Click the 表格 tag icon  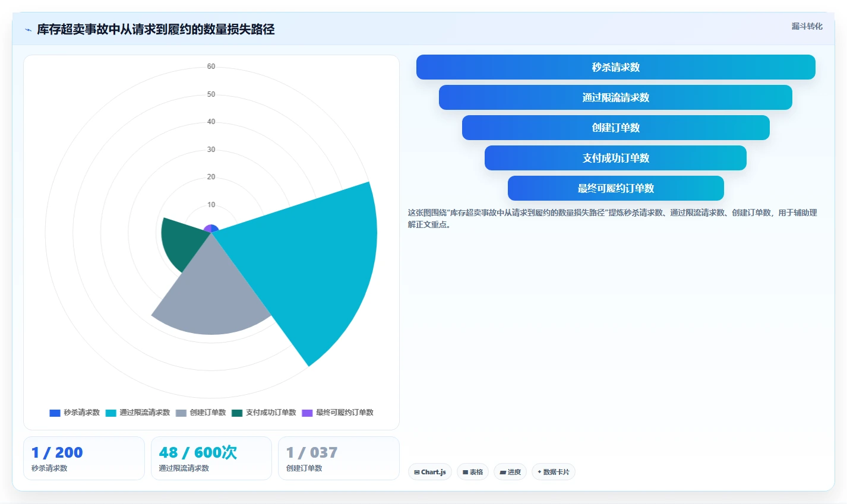tap(466, 473)
